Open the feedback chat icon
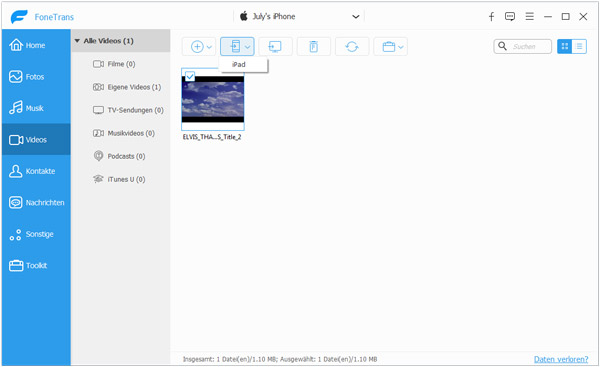This screenshot has height=367, width=600. coord(510,16)
